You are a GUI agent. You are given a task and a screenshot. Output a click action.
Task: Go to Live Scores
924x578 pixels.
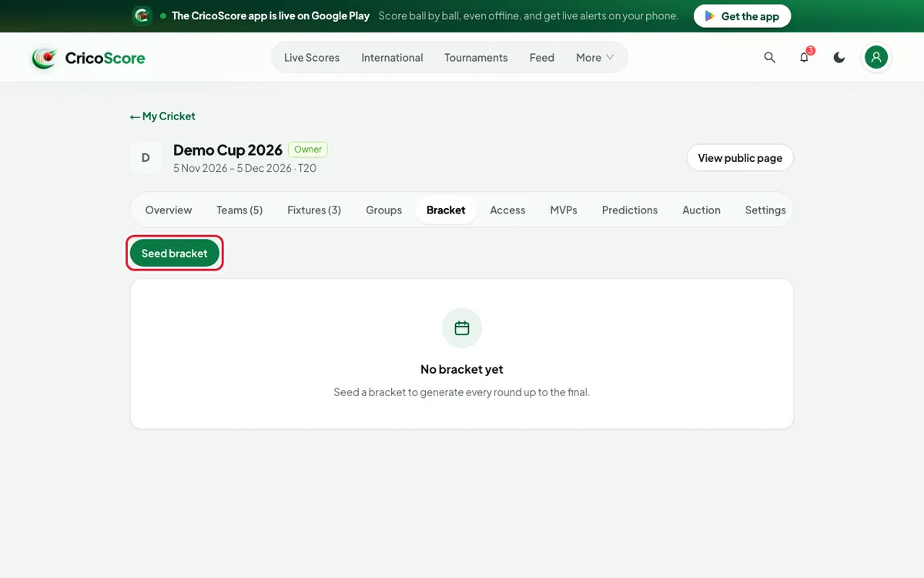(312, 58)
